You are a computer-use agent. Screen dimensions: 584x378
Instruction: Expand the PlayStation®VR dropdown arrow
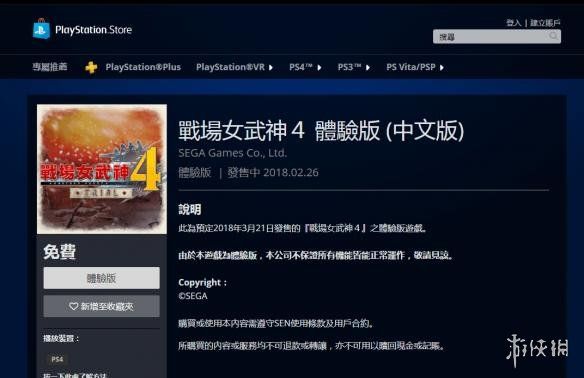click(271, 67)
